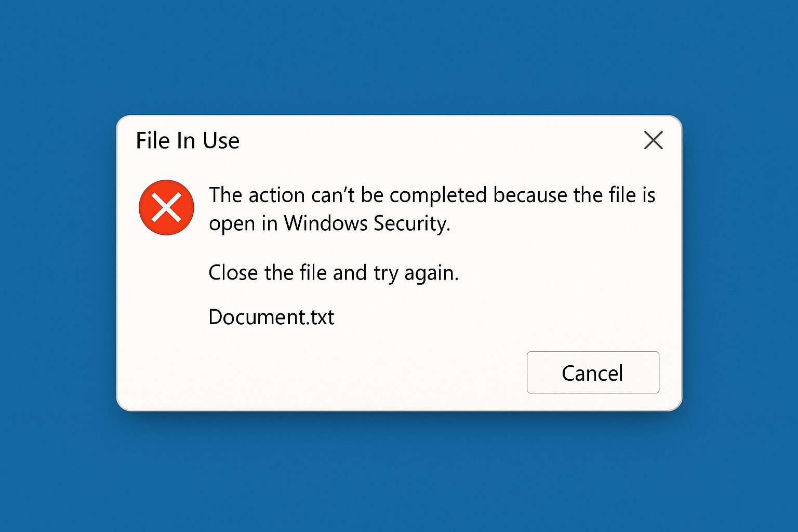Click the word 'Use' in the dialog title
Screen dimensions: 798x532
(221, 141)
